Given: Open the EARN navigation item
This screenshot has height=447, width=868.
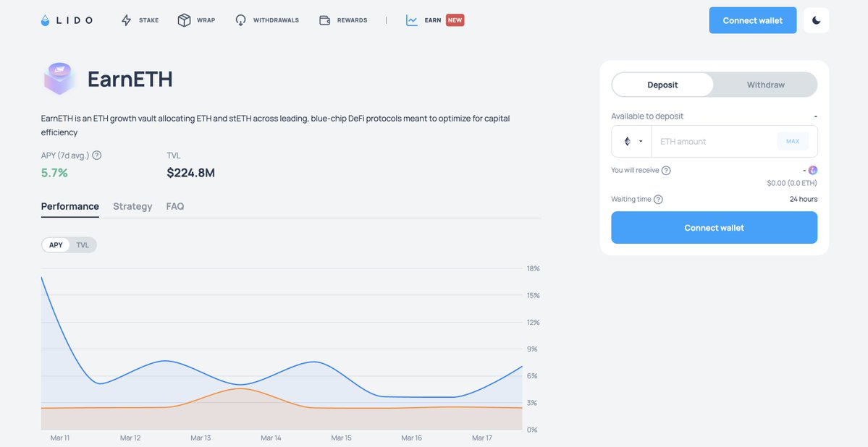Looking at the screenshot, I should (x=433, y=20).
